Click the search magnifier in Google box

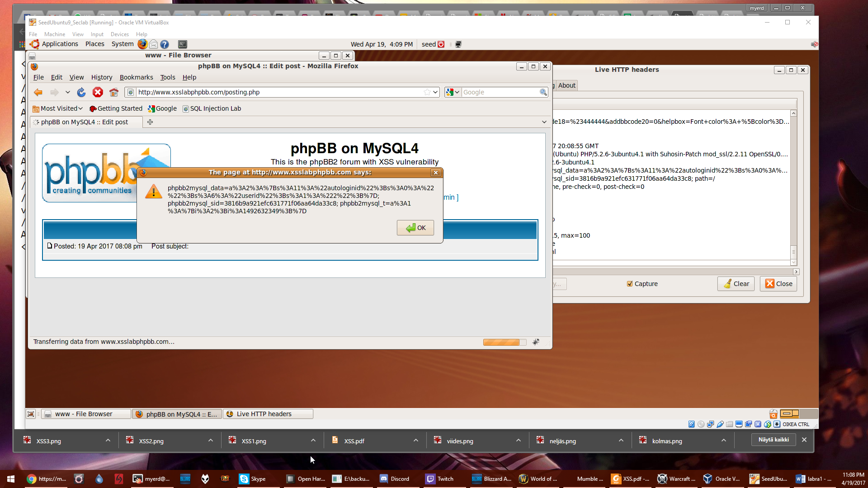click(543, 92)
